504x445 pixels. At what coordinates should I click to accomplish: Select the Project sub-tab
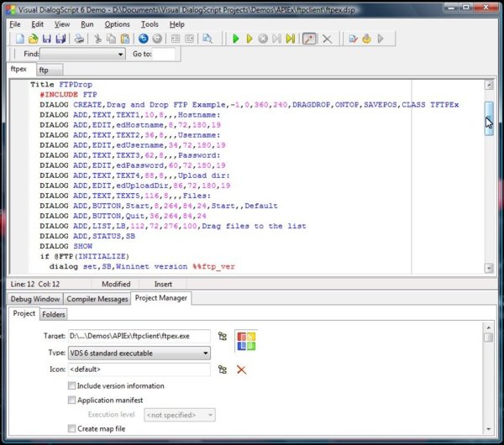24,313
